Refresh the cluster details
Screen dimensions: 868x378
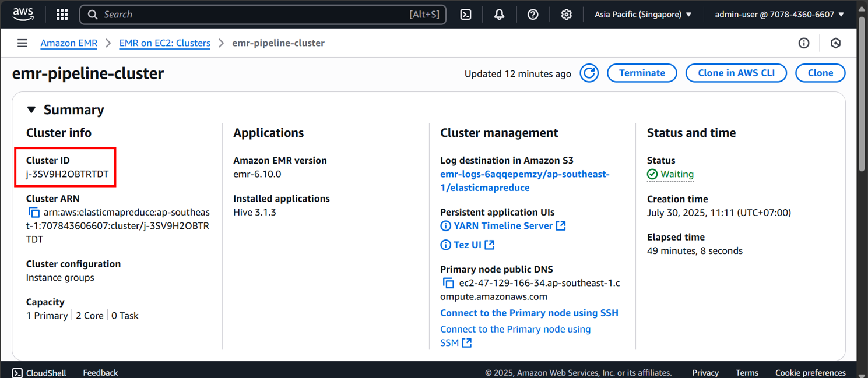(x=589, y=73)
